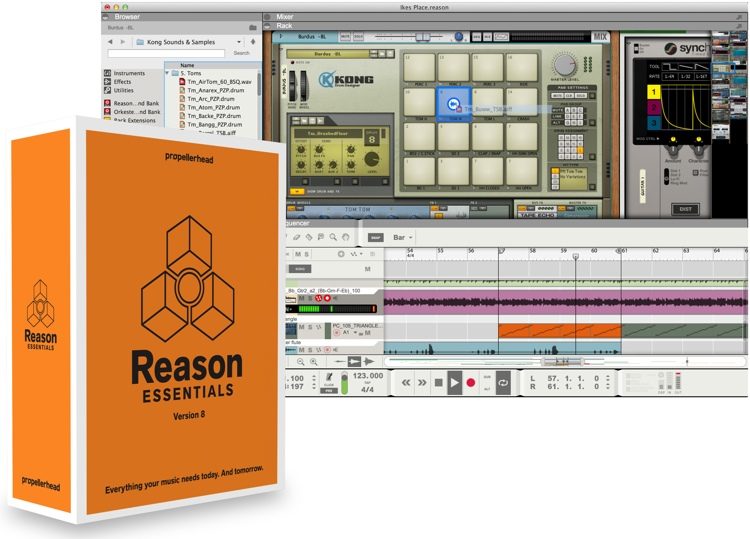The width and height of the screenshot is (750, 539).
Task: Click the DIST button on Synchronous device
Action: [685, 209]
